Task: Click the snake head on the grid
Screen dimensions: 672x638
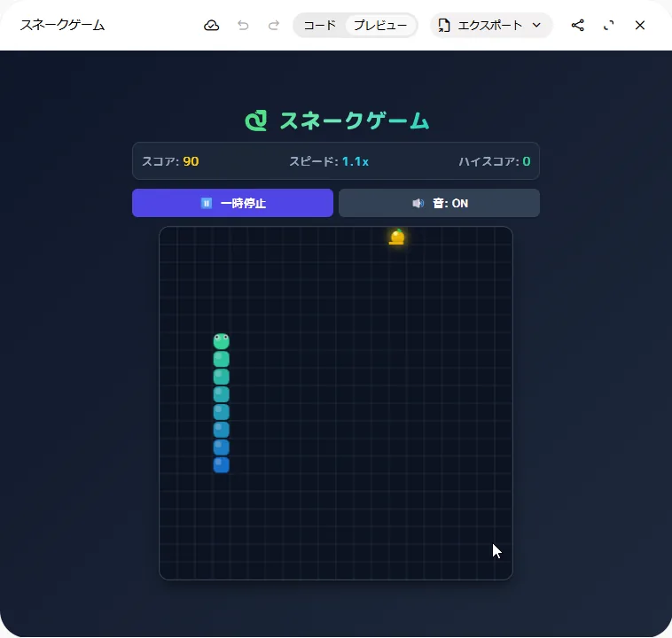Action: click(x=221, y=341)
